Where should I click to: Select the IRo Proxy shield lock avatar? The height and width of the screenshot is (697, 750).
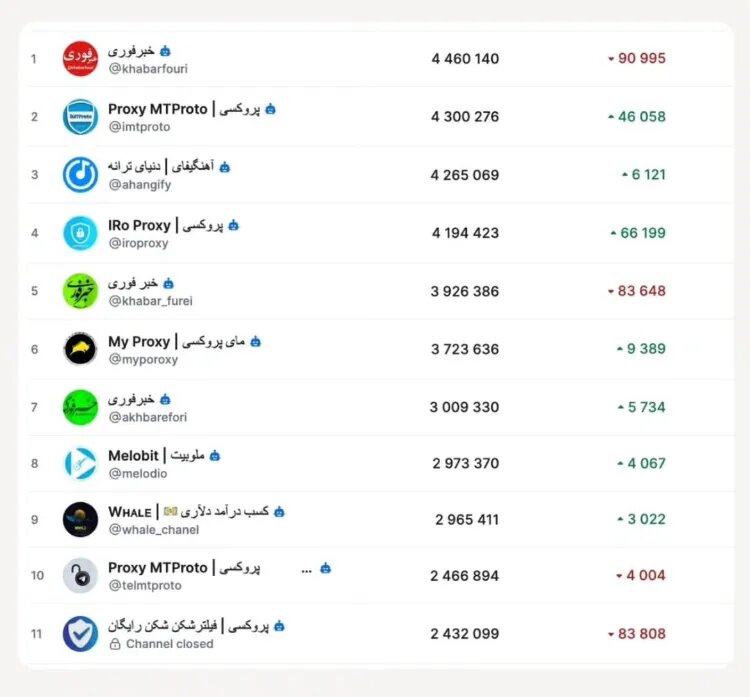pyautogui.click(x=80, y=233)
